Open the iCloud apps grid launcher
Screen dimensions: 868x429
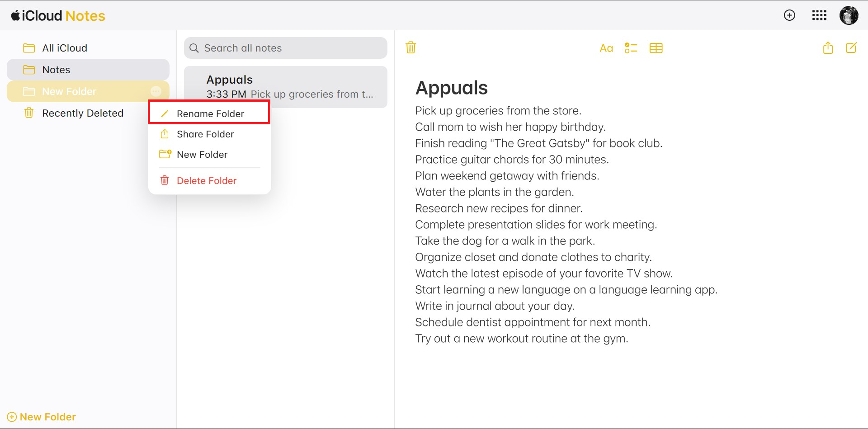[x=819, y=16]
